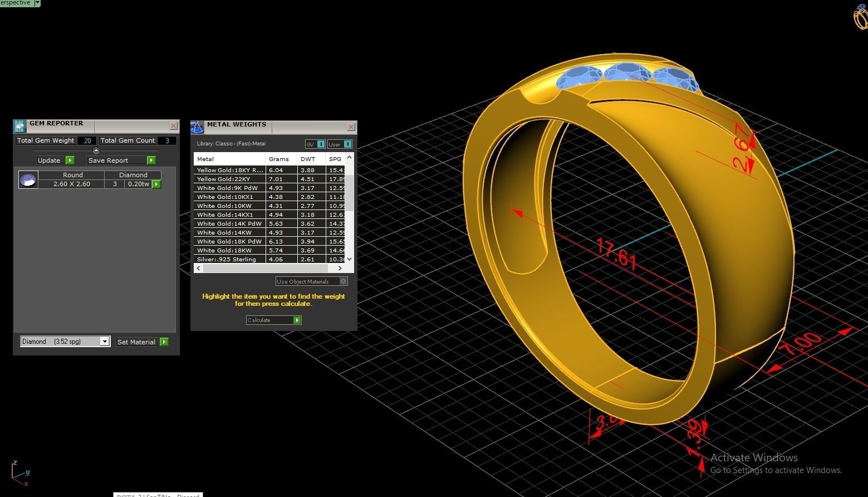Click the 2.60 X 2.60 gem size cell

(72, 184)
